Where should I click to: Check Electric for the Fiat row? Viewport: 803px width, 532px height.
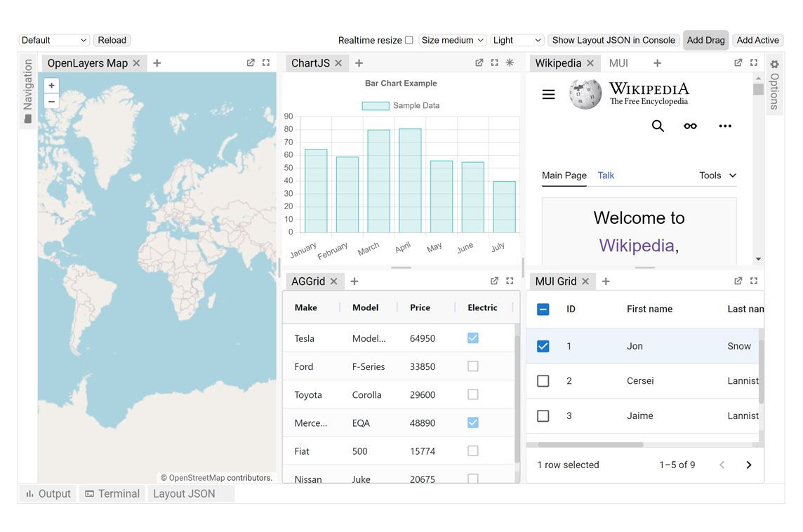(472, 451)
